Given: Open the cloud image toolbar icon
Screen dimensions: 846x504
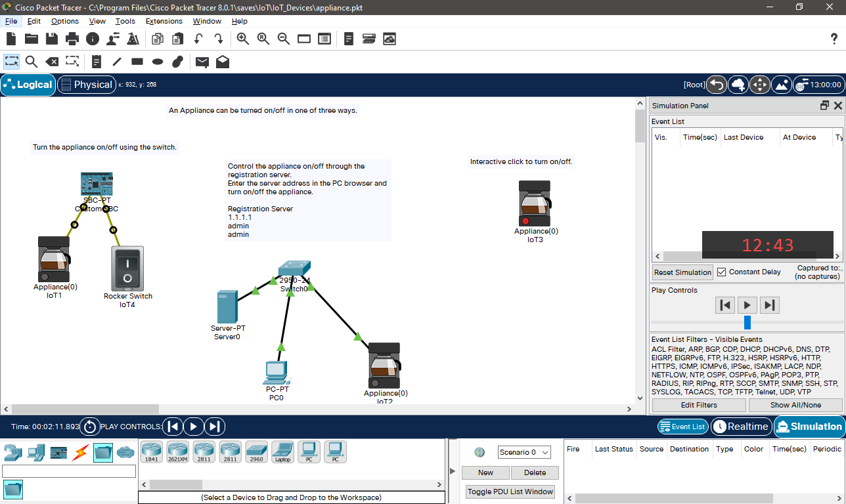Looking at the screenshot, I should pyautogui.click(x=390, y=39).
